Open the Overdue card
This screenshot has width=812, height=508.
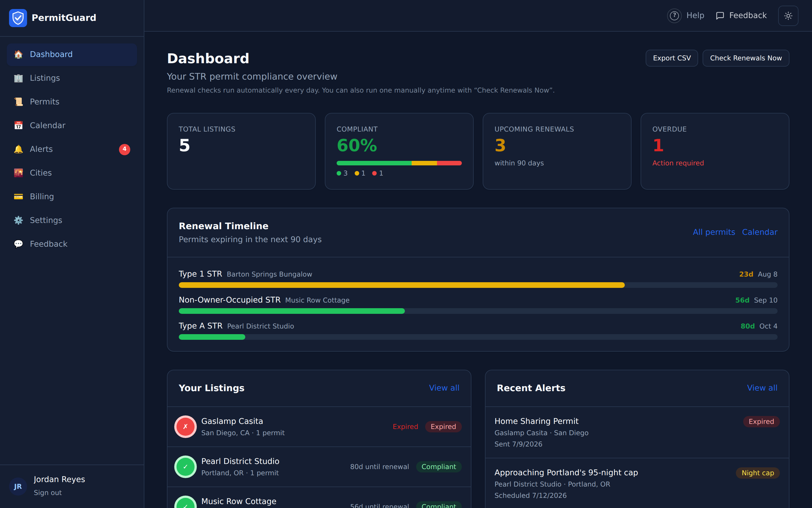coord(715,151)
